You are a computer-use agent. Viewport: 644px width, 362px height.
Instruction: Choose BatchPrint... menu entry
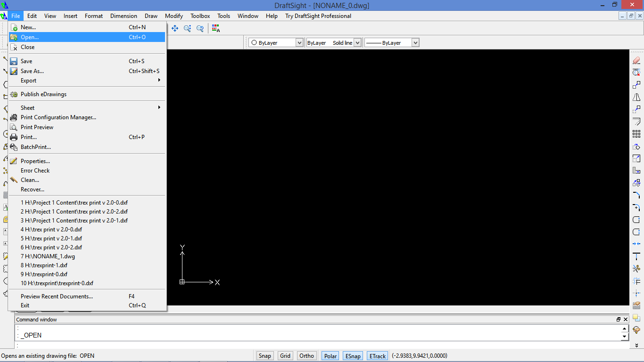click(x=87, y=147)
